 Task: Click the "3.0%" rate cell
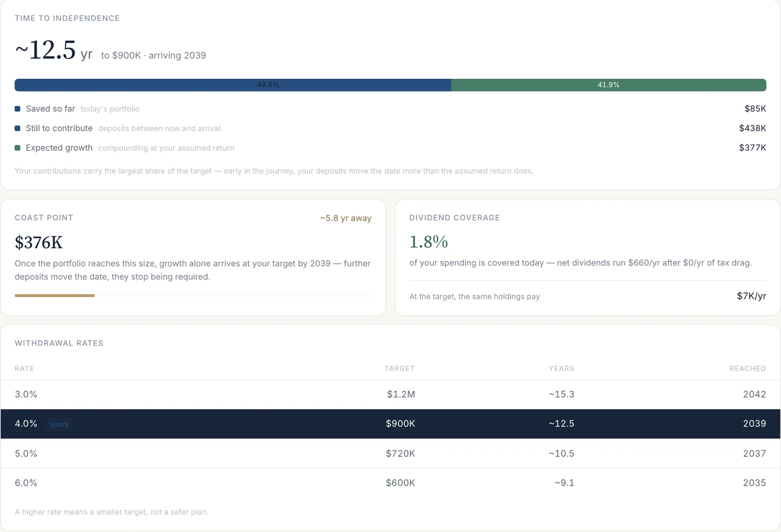(x=26, y=395)
